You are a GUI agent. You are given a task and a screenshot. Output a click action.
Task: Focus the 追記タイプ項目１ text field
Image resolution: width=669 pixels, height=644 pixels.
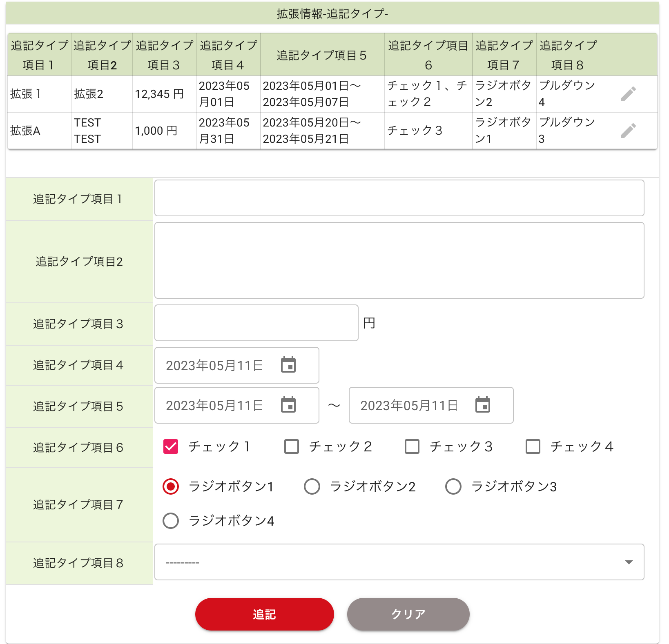click(399, 198)
